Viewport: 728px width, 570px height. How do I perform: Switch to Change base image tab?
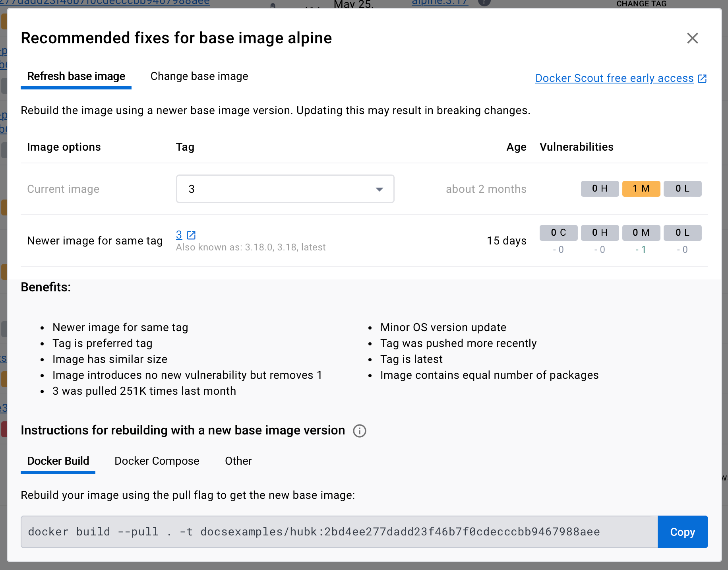199,76
